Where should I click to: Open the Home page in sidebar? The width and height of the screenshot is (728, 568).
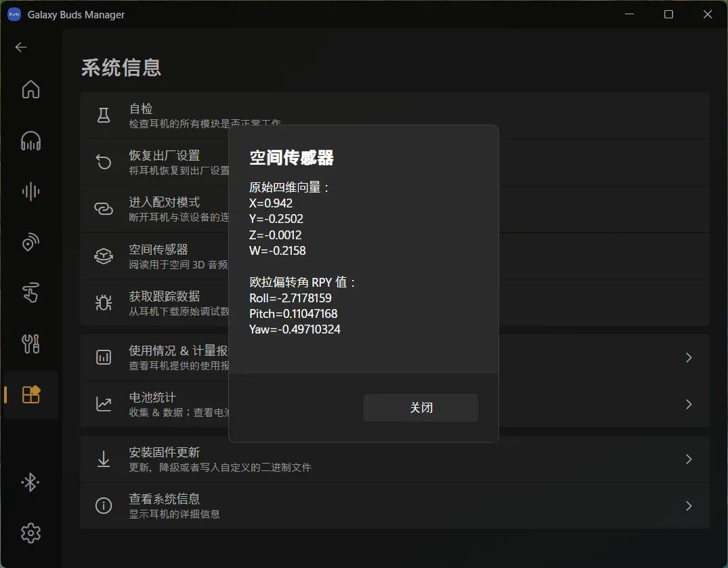click(x=30, y=89)
